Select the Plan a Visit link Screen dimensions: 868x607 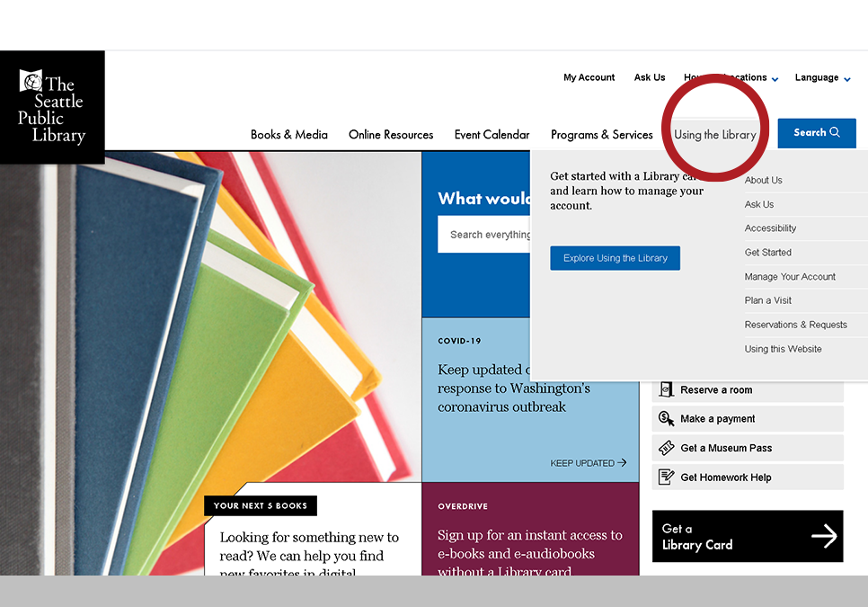(767, 300)
